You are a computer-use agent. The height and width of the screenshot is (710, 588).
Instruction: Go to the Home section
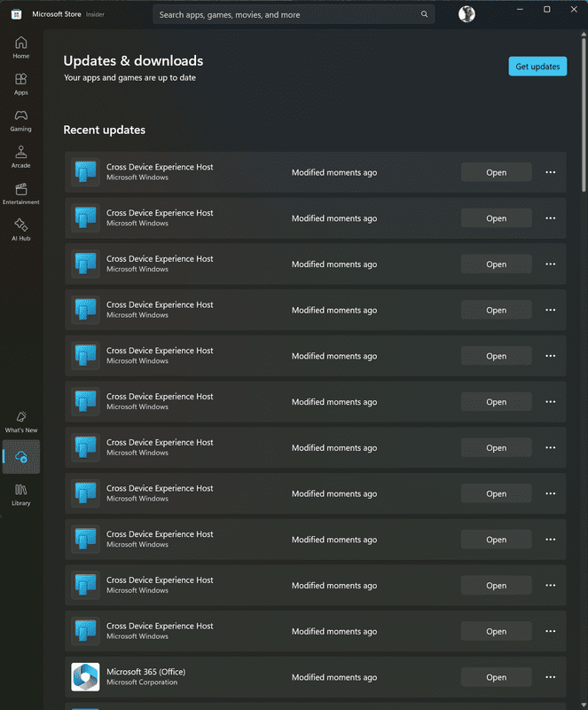tap(20, 48)
